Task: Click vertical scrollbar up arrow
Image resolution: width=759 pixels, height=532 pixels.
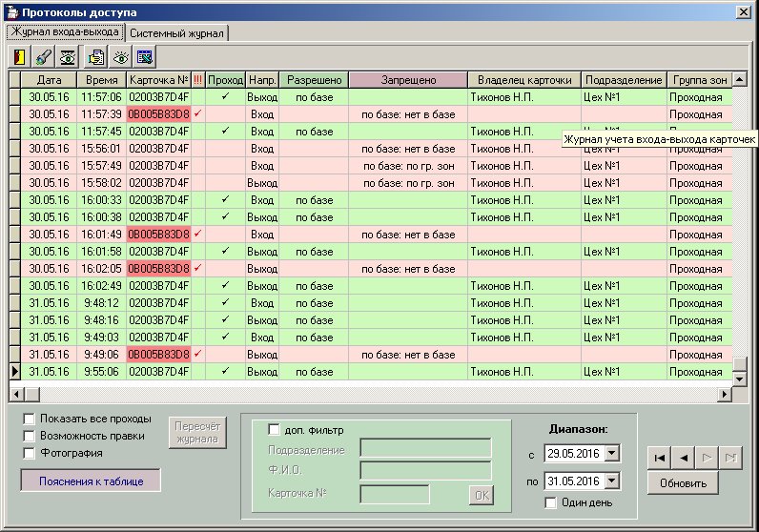Action: (739, 79)
